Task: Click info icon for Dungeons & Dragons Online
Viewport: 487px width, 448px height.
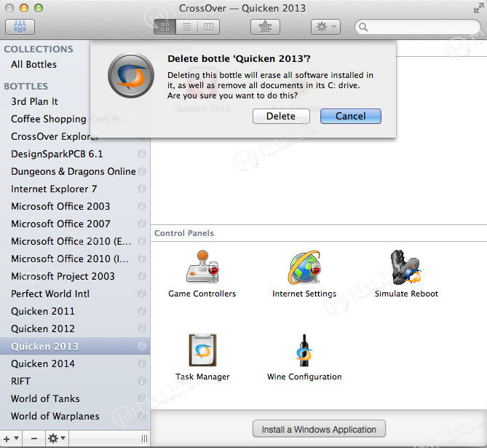Action: pos(142,171)
